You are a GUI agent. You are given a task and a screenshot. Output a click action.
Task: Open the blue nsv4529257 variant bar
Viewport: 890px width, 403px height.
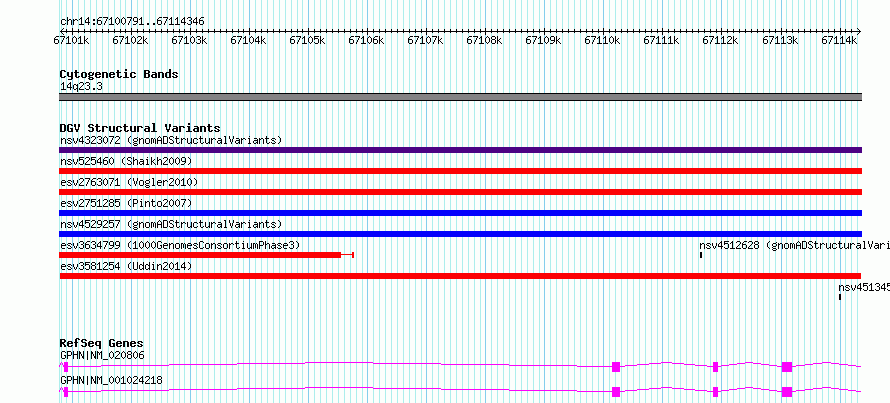pos(461,234)
